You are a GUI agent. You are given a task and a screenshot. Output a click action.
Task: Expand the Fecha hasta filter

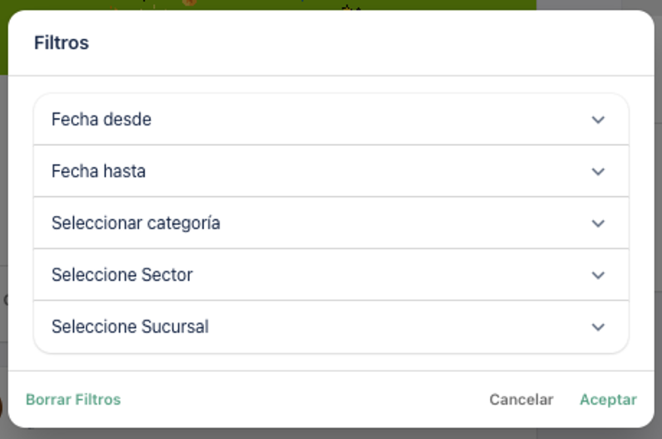pyautogui.click(x=98, y=172)
